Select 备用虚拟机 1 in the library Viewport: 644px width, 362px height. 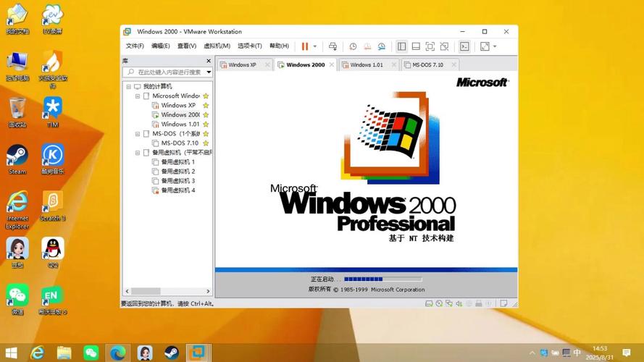click(177, 162)
